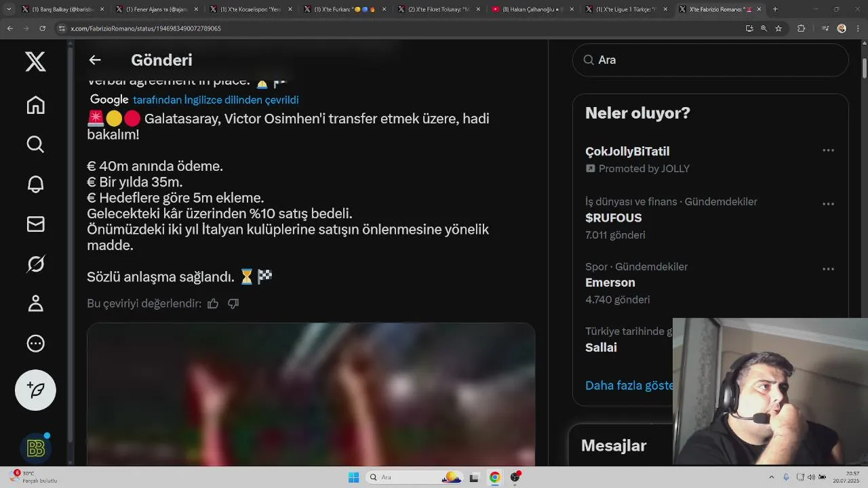The height and width of the screenshot is (488, 868).
Task: Open the Grok icon in sidebar
Action: coord(35,264)
